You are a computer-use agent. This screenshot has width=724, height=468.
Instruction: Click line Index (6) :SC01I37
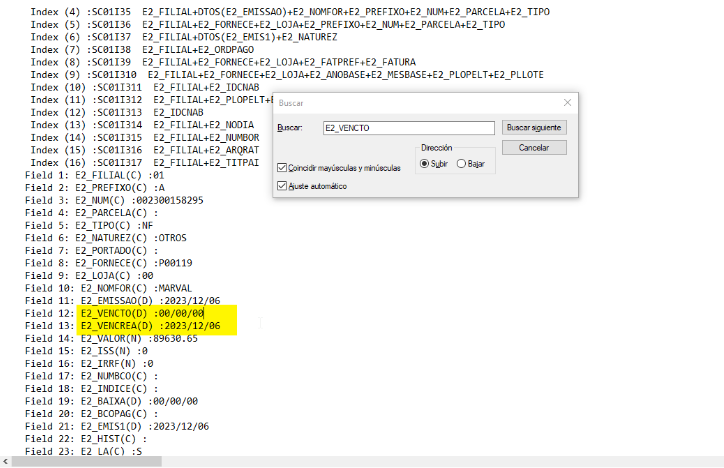[184, 37]
